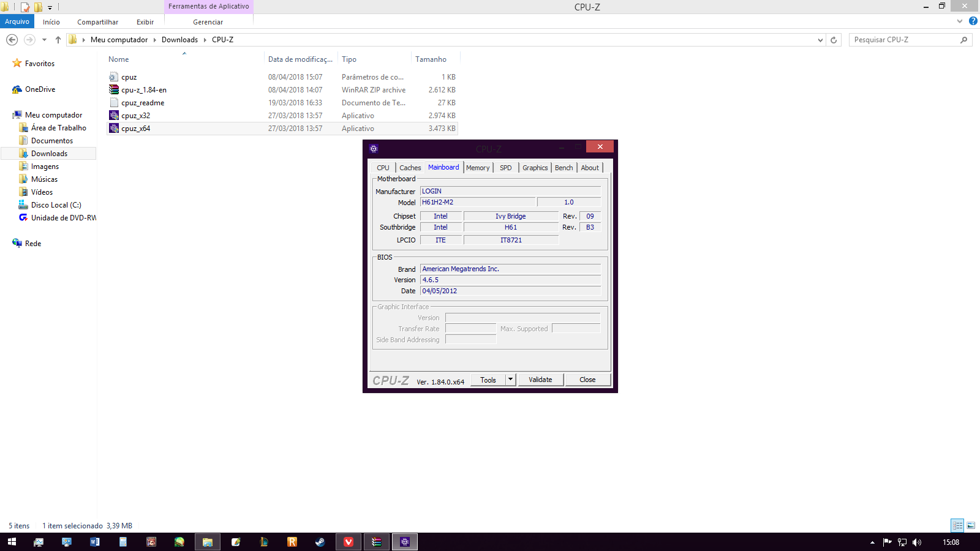Open Word from the taskbar
980x551 pixels.
pyautogui.click(x=95, y=542)
